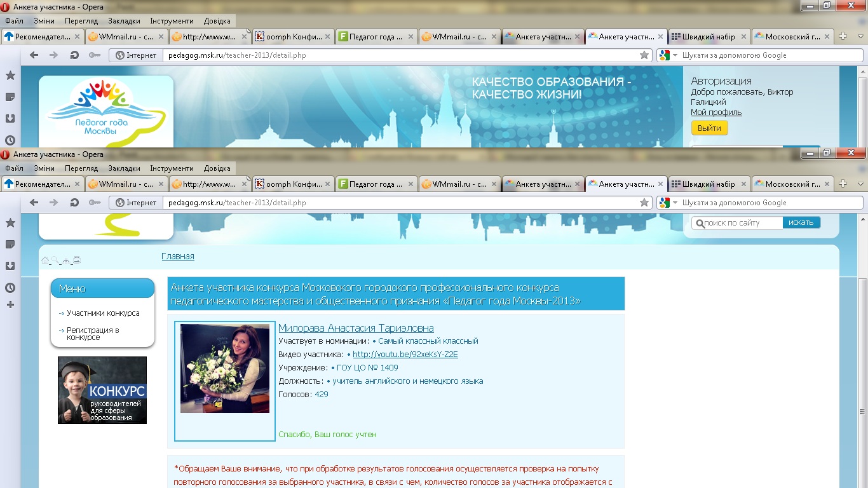Close the Рекомендател… tab in the front window

coord(78,184)
